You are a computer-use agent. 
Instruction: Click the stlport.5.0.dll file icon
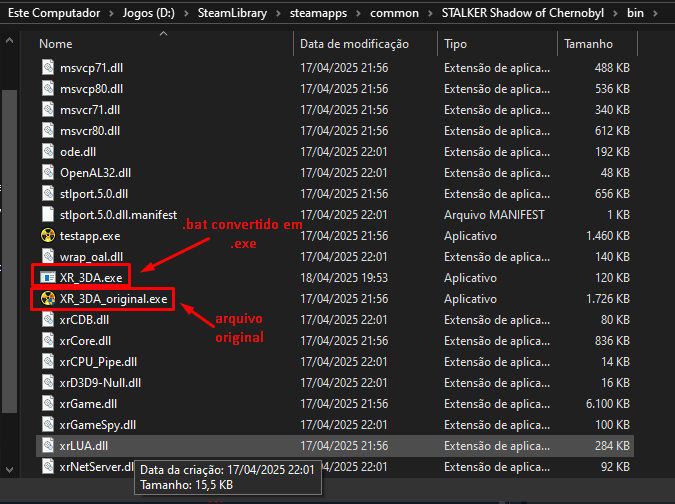point(48,194)
